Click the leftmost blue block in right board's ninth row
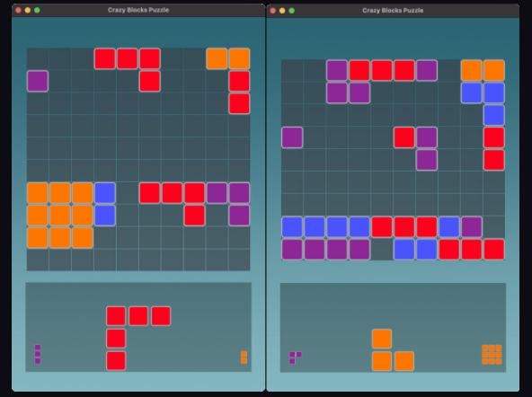The width and height of the screenshot is (532, 397). point(292,227)
